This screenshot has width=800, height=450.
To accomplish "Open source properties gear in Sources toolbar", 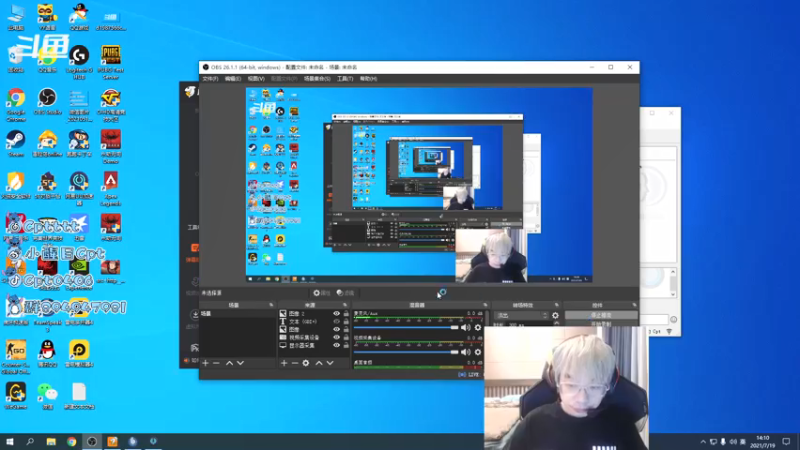I will pyautogui.click(x=306, y=363).
